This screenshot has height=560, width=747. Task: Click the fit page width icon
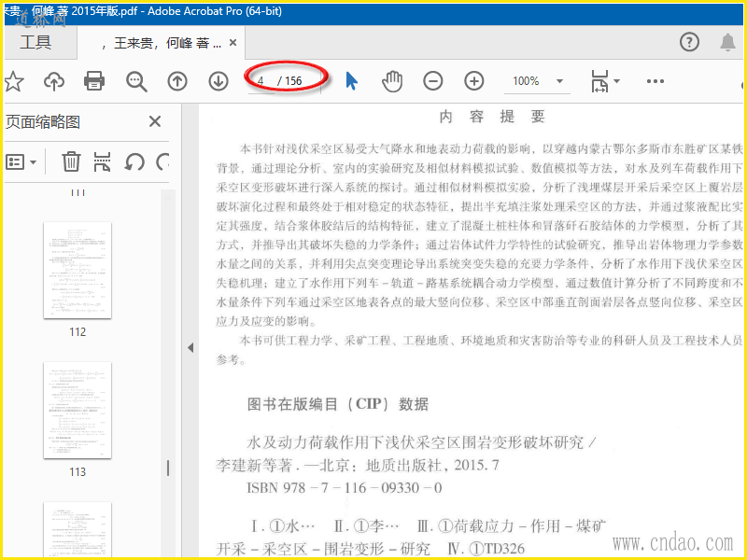point(599,81)
